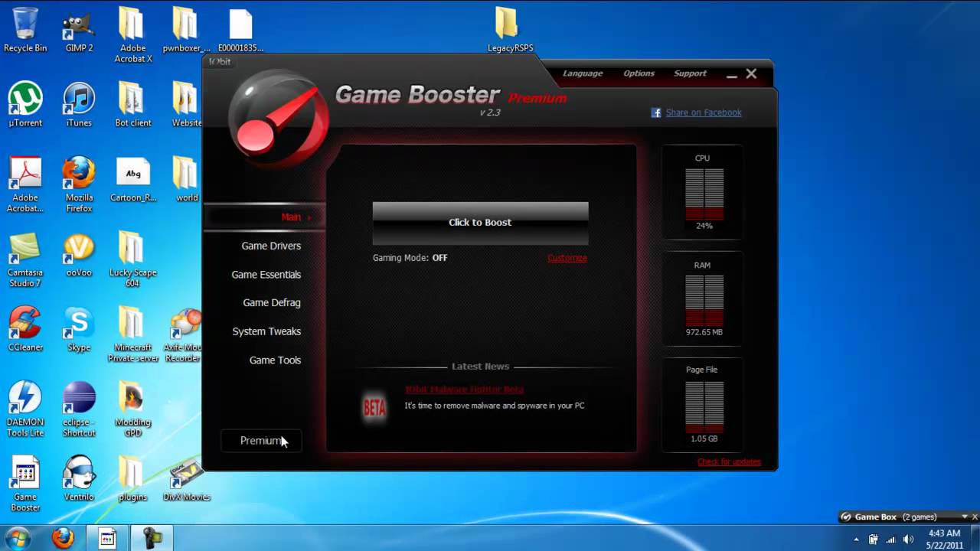Click the BETA news icon
Image resolution: width=980 pixels, height=551 pixels.
coord(374,407)
